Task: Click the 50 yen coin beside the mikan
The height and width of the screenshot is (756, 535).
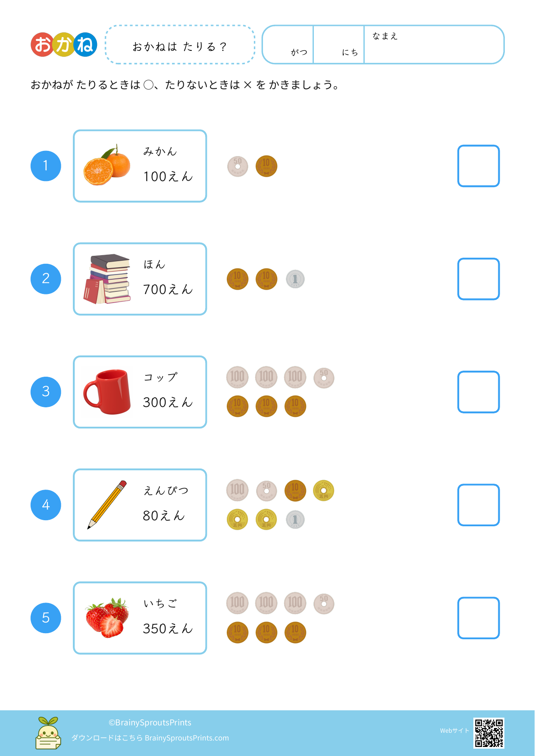Action: coord(238,166)
